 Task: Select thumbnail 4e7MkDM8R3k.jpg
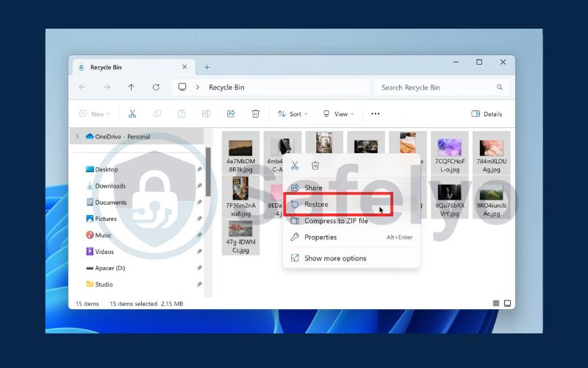point(241,153)
